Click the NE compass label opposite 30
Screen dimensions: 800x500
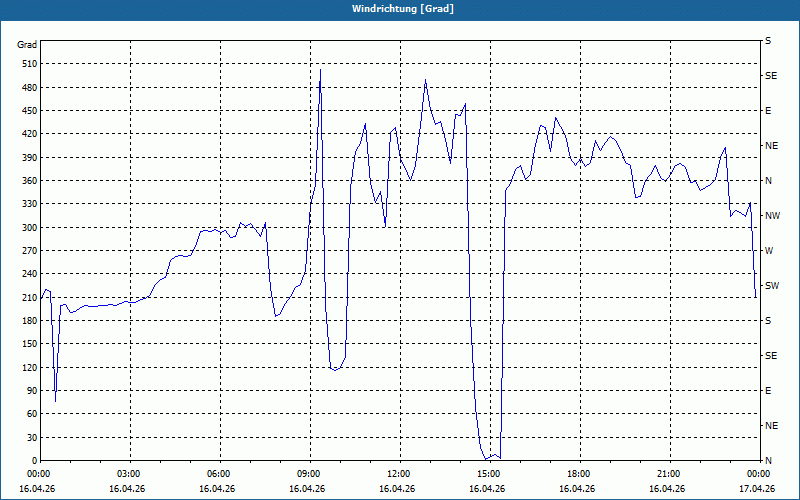(771, 426)
